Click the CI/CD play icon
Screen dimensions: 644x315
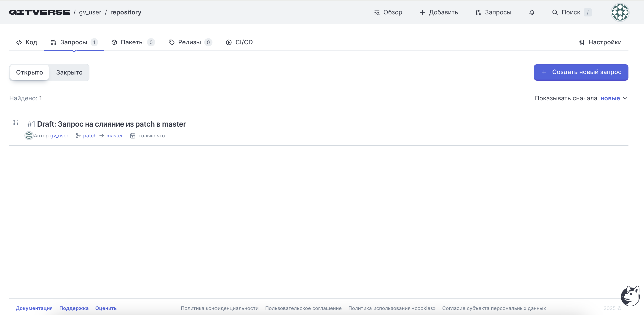228,42
